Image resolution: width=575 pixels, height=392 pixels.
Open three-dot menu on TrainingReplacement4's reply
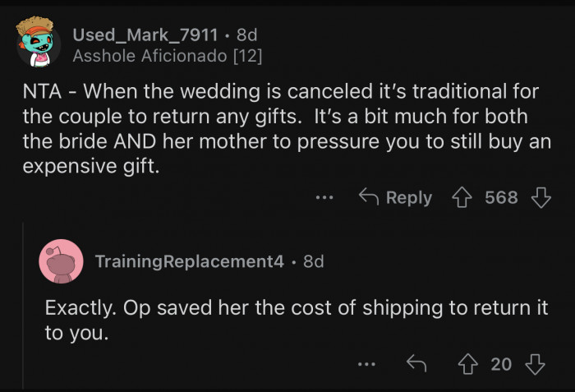tap(366, 363)
